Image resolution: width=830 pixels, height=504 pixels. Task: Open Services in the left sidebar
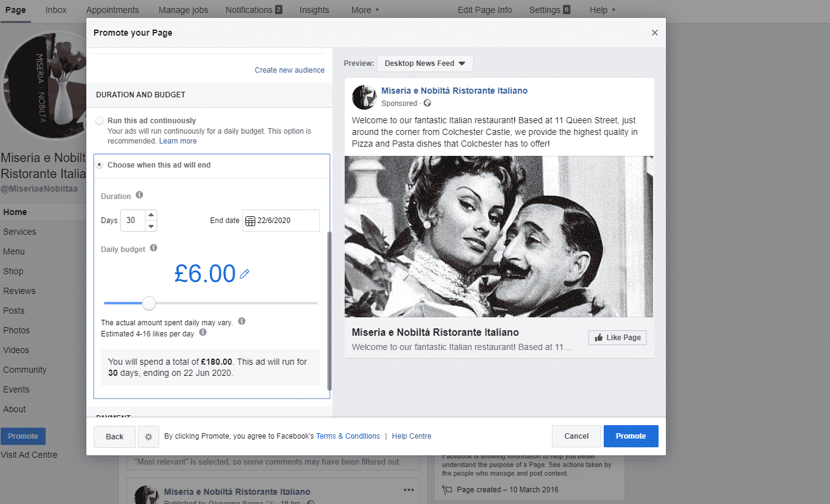pyautogui.click(x=20, y=232)
